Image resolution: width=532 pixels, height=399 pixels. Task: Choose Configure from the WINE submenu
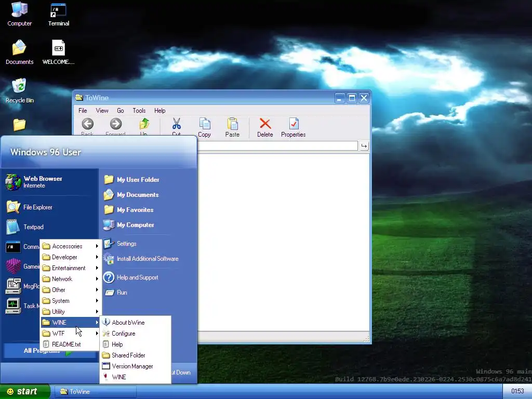[136, 334]
